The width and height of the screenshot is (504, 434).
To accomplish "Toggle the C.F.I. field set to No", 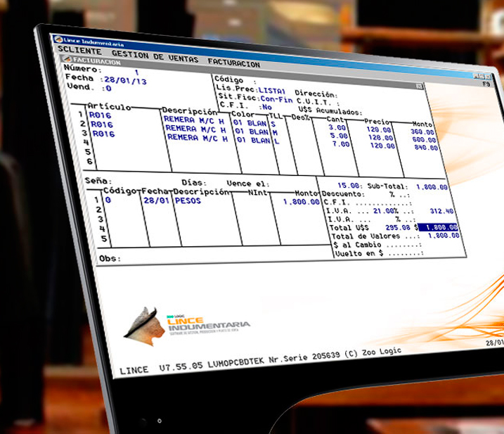I will 265,106.
